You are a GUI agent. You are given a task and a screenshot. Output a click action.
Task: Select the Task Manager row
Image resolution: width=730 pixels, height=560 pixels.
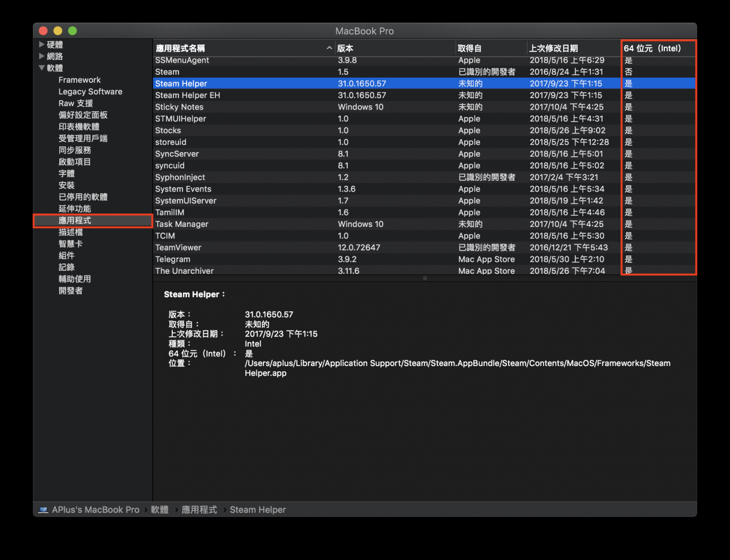tap(424, 224)
